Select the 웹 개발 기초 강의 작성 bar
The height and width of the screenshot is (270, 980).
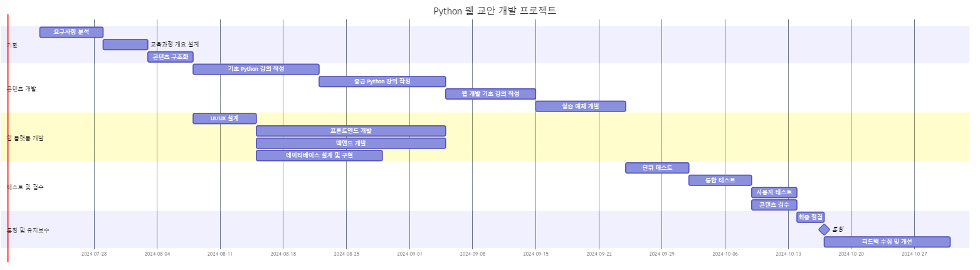pyautogui.click(x=490, y=94)
